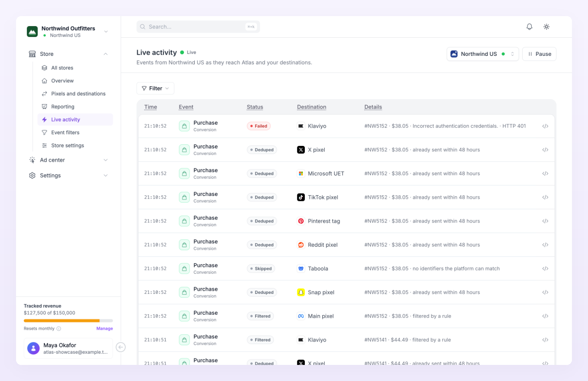Open the Overview page
Viewport: 588px width, 381px height.
click(75, 81)
